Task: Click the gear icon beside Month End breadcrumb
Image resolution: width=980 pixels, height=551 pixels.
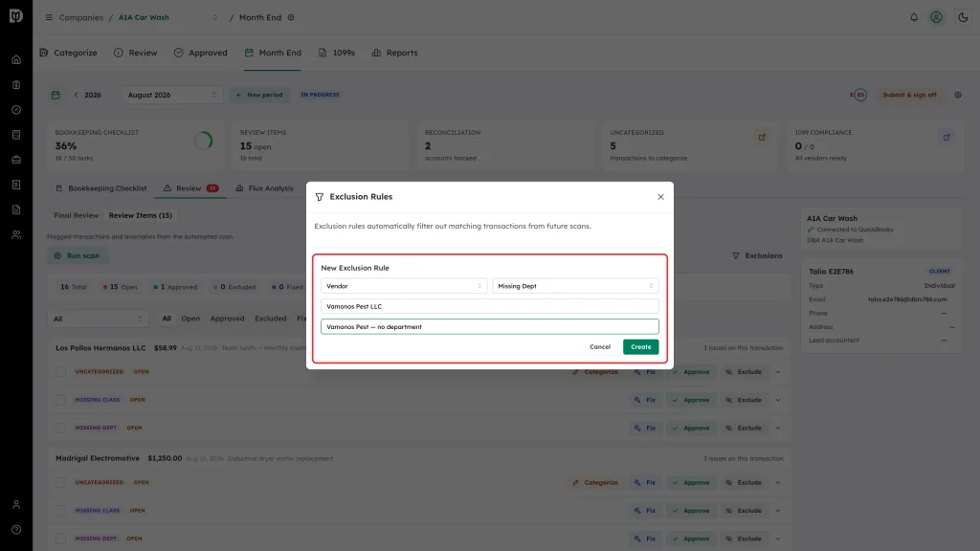Action: click(x=291, y=17)
